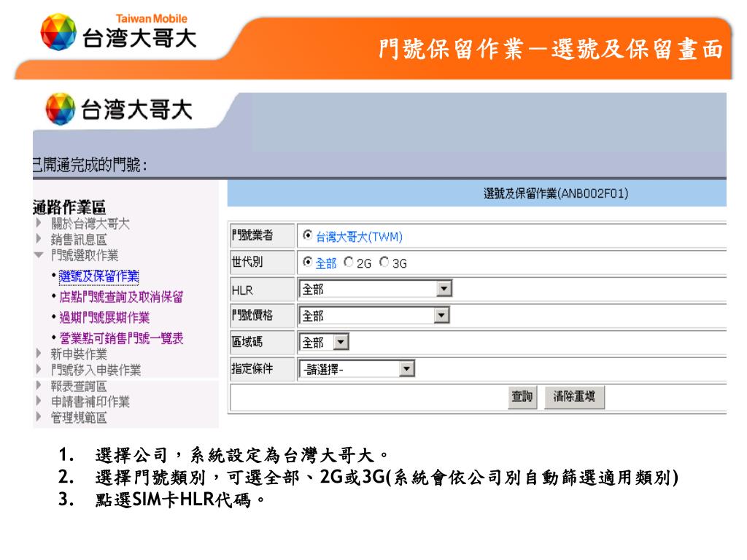The height and width of the screenshot is (560, 747).
Task: Open 店點門號查詢及取消保留 link
Action: [x=121, y=297]
